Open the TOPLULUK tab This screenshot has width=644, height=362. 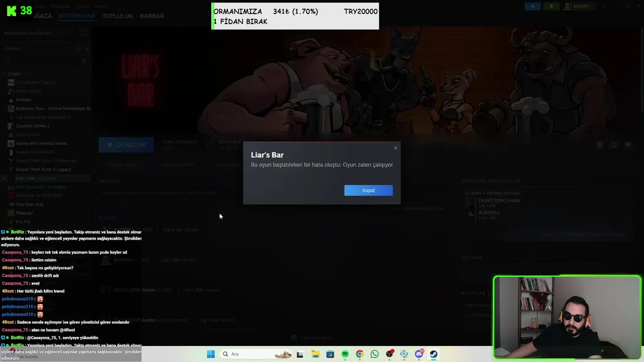118,16
